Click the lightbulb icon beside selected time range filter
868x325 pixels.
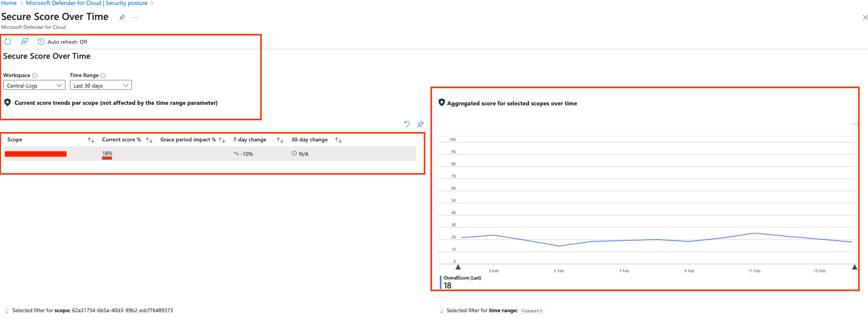pos(441,311)
